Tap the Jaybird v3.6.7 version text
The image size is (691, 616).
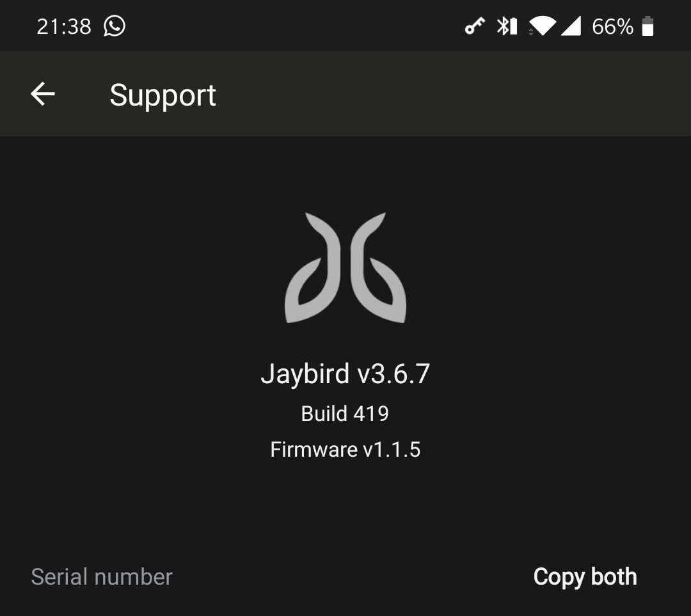pyautogui.click(x=345, y=374)
